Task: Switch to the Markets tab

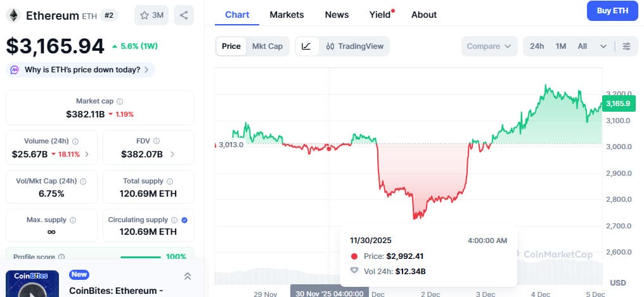Action: pos(287,15)
